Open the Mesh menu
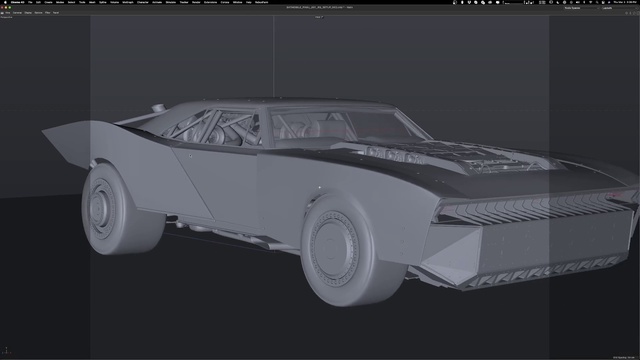 click(x=92, y=2)
